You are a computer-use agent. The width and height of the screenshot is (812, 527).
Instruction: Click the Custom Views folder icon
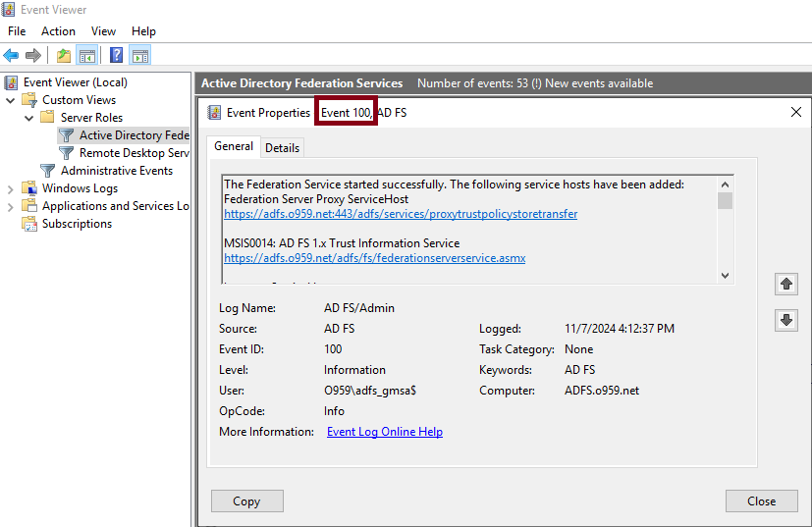[x=29, y=100]
